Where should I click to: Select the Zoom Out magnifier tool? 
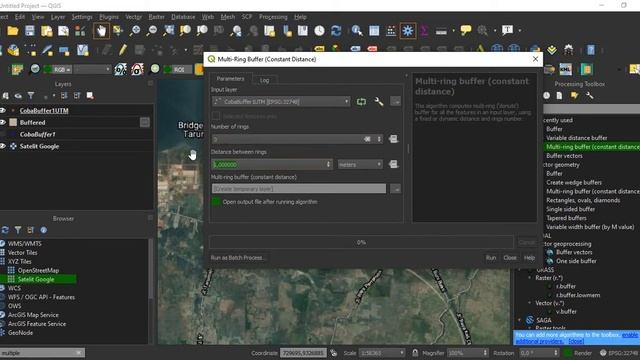pyautogui.click(x=152, y=31)
